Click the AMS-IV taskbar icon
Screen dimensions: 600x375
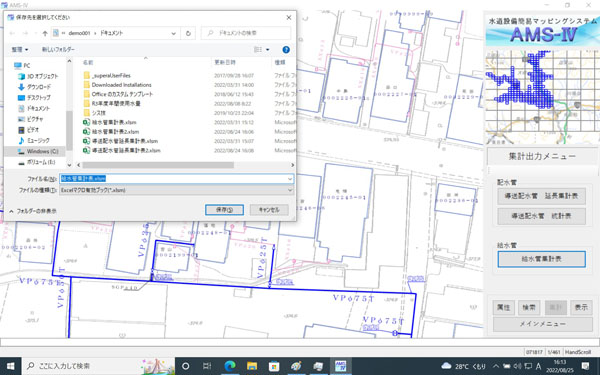coord(341,366)
